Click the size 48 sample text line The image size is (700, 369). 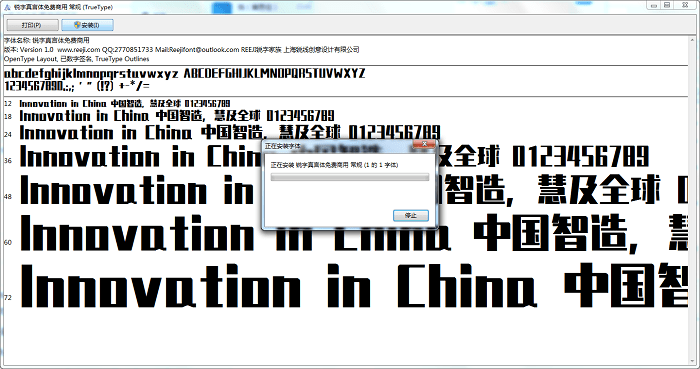pyautogui.click(x=354, y=190)
